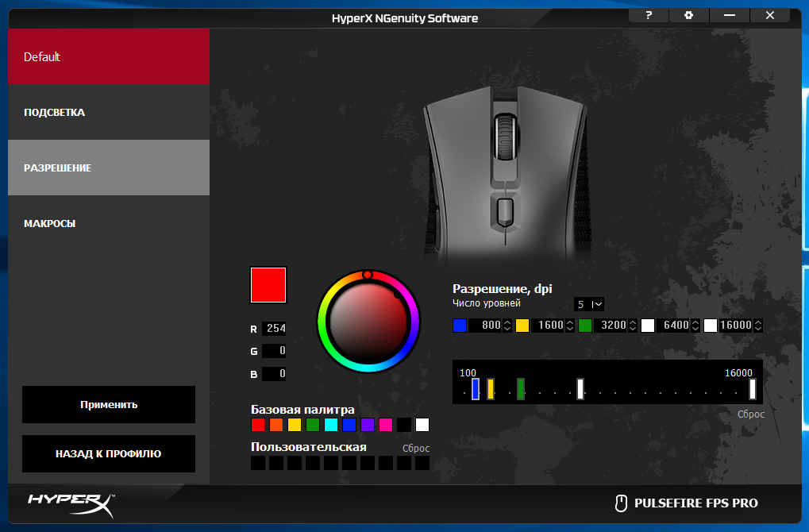809x532 pixels.
Task: Open help via the question mark icon
Action: click(648, 14)
